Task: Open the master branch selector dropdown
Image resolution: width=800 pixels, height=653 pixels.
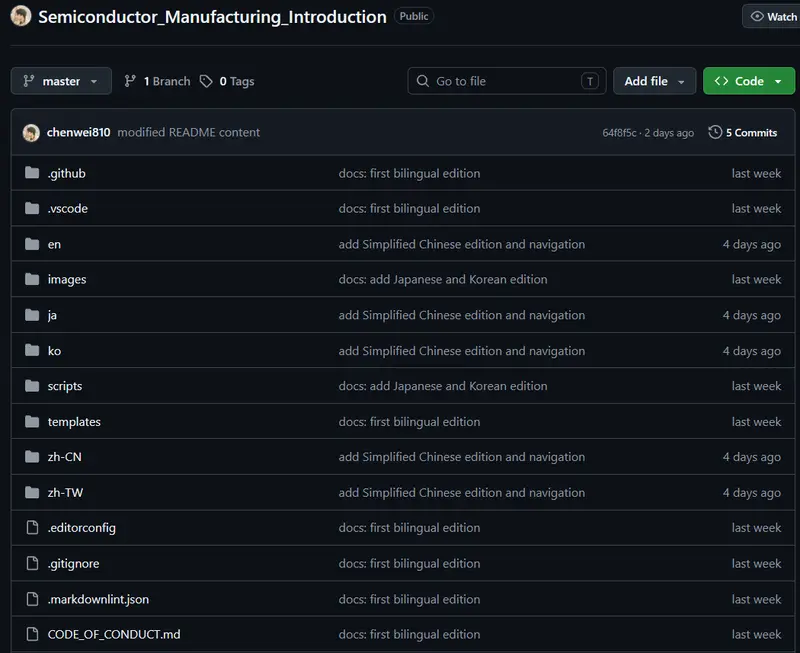Action: (x=61, y=81)
